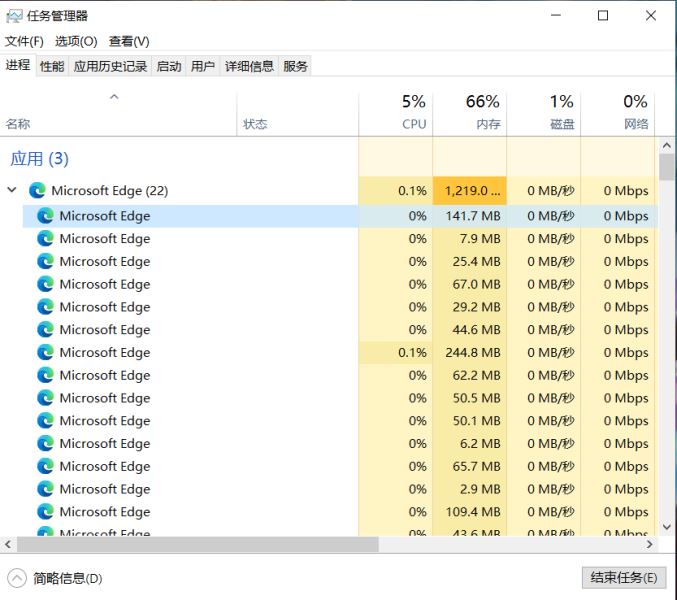Click the Edge icon in the 109.4 MB row

(x=45, y=512)
